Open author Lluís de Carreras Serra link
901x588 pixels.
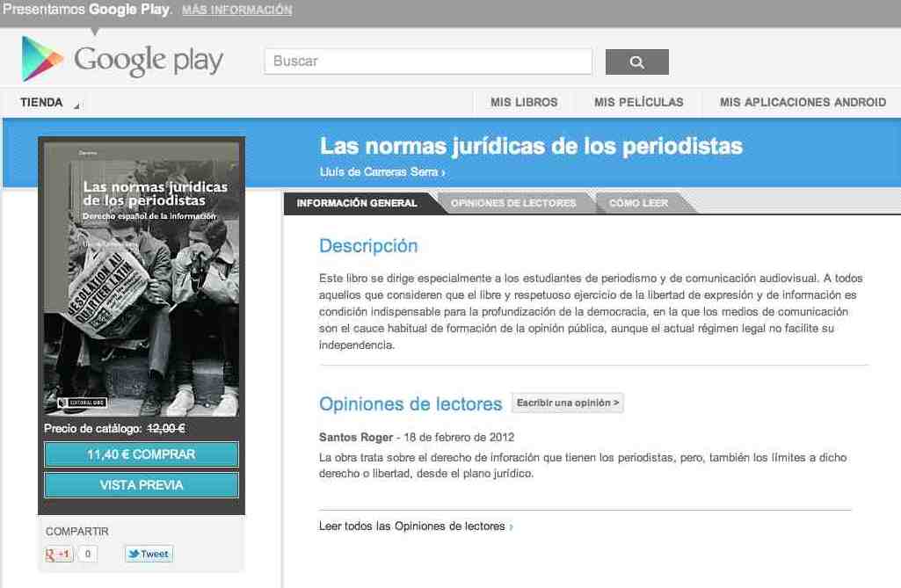[382, 172]
